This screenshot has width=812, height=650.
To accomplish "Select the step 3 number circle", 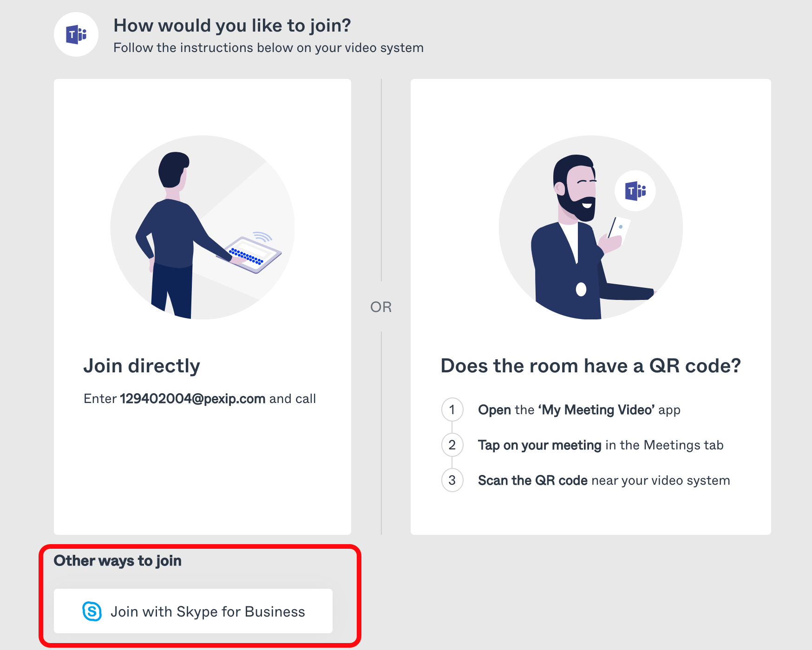I will 452,480.
